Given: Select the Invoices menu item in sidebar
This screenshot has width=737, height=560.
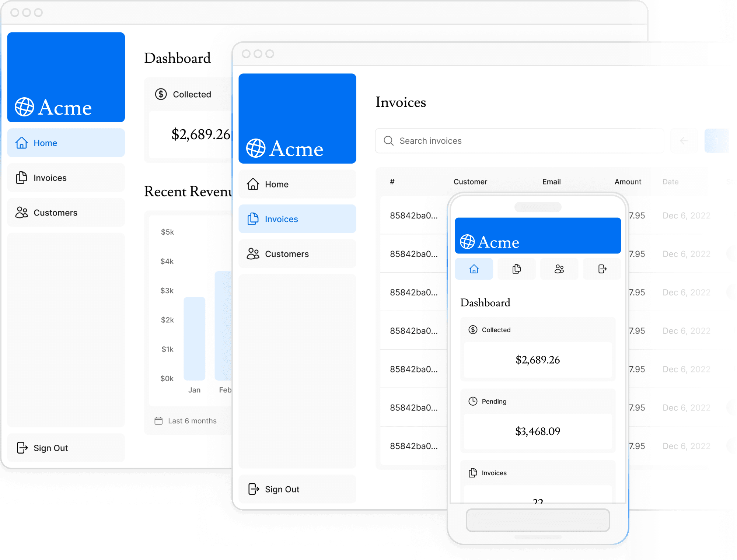Looking at the screenshot, I should point(50,178).
